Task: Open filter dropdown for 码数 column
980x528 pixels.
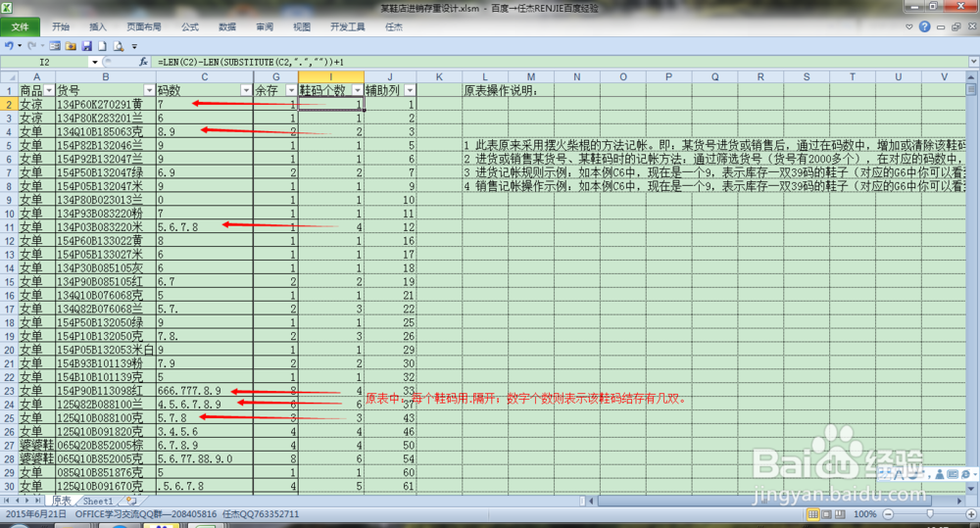Action: 246,90
